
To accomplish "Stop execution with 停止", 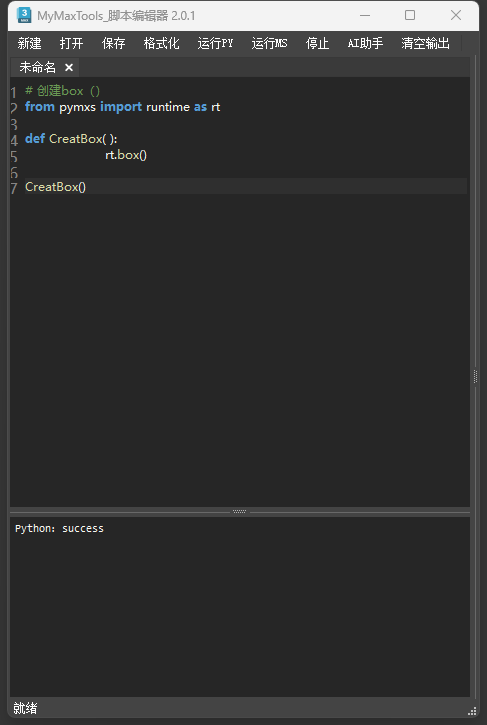I will pyautogui.click(x=317, y=43).
